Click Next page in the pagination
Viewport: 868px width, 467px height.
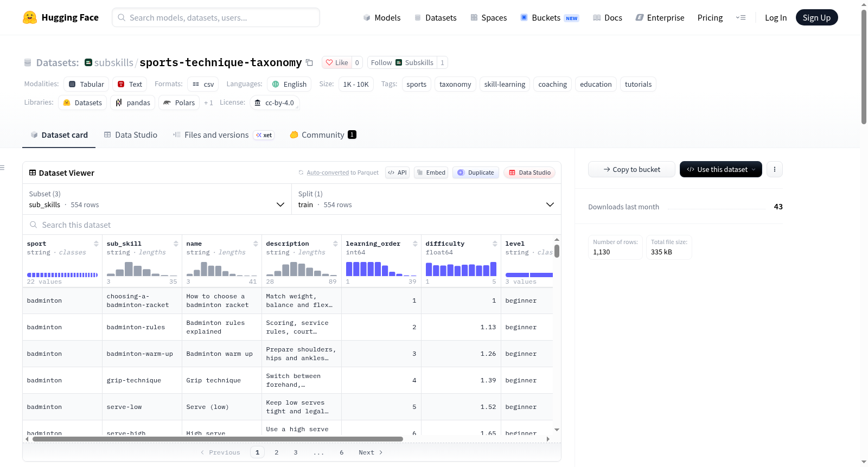371,452
